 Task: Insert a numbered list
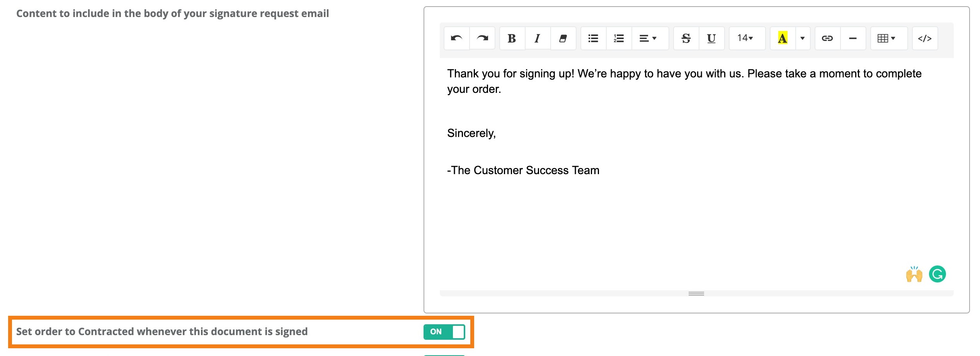(618, 38)
